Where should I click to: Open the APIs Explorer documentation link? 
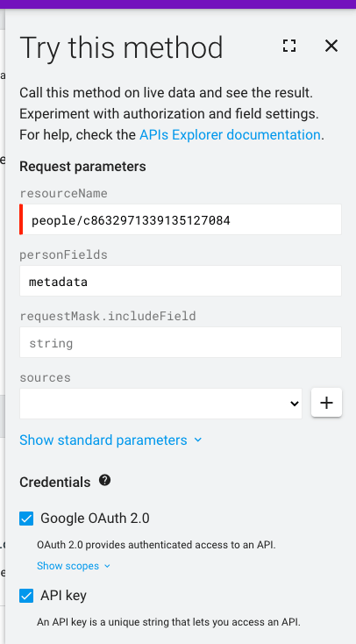pyautogui.click(x=230, y=135)
